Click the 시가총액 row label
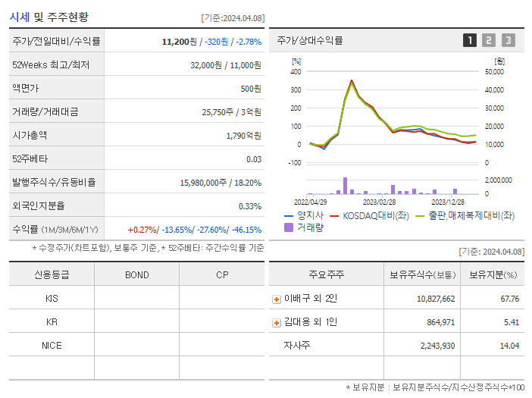532x398 pixels. coord(30,135)
